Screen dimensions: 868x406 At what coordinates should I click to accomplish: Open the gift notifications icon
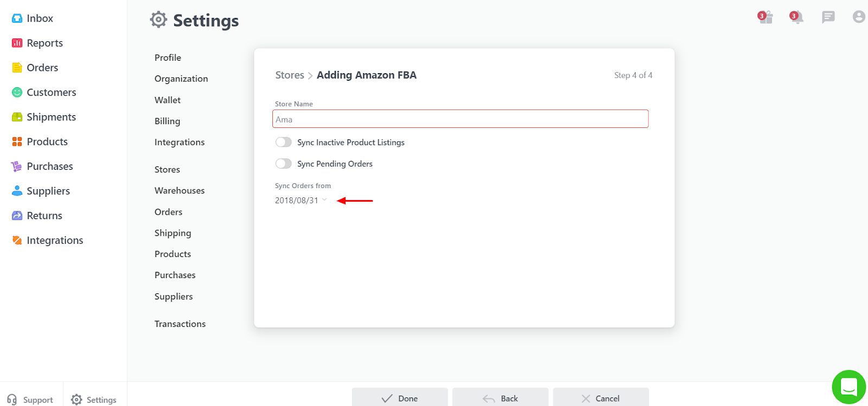[x=765, y=17]
